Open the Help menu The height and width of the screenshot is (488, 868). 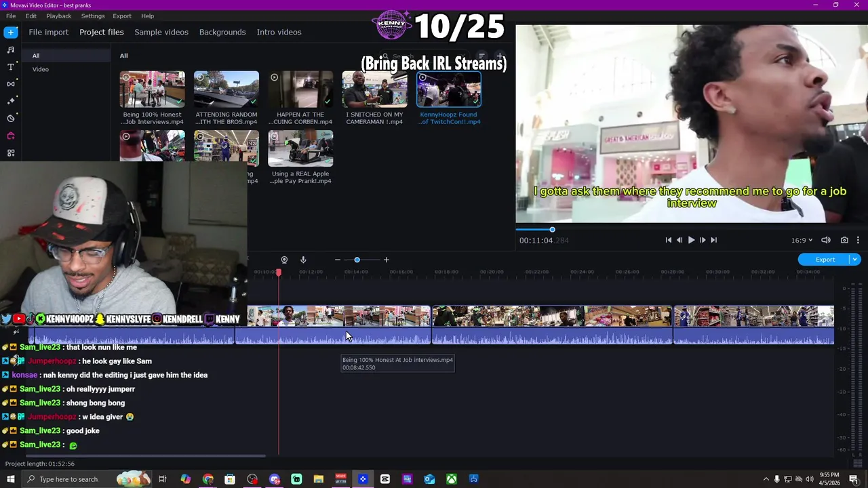147,16
